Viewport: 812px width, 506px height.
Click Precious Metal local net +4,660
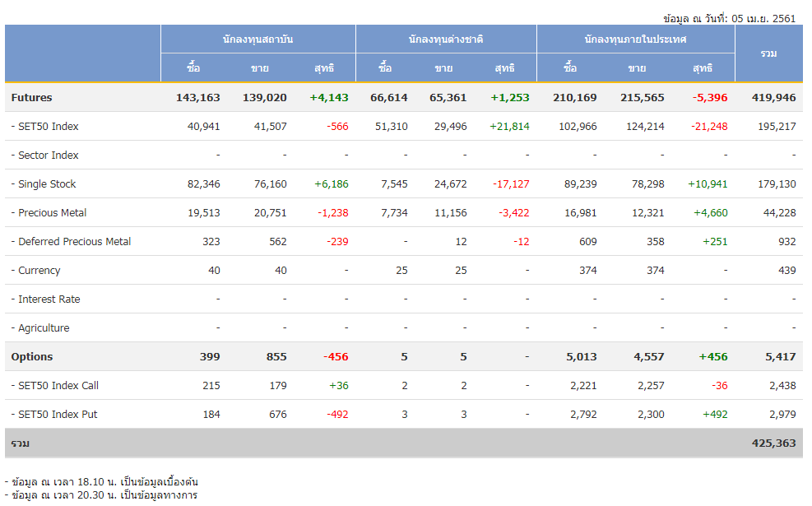711,213
